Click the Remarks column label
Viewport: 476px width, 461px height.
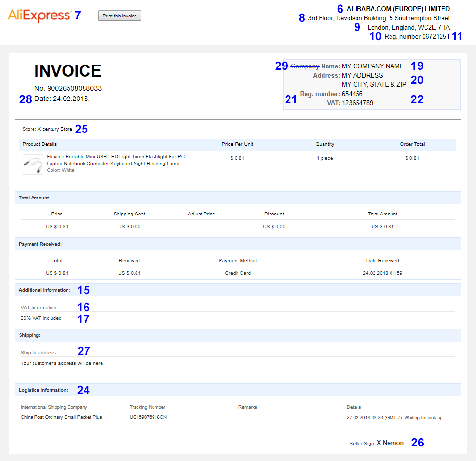(248, 407)
